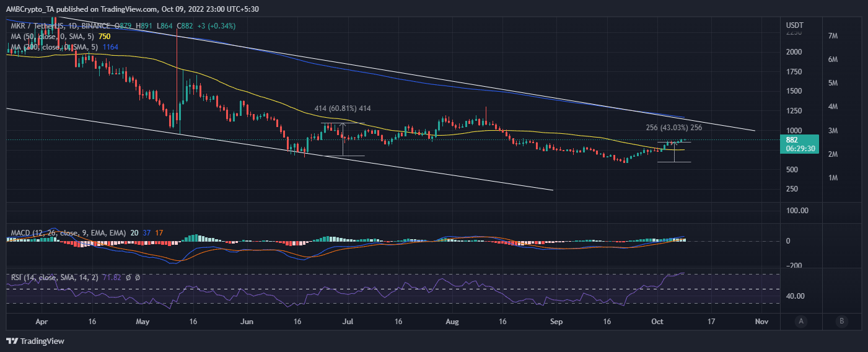This screenshot has height=352, width=868.
Task: Click the May label on the time axis
Action: 142,322
